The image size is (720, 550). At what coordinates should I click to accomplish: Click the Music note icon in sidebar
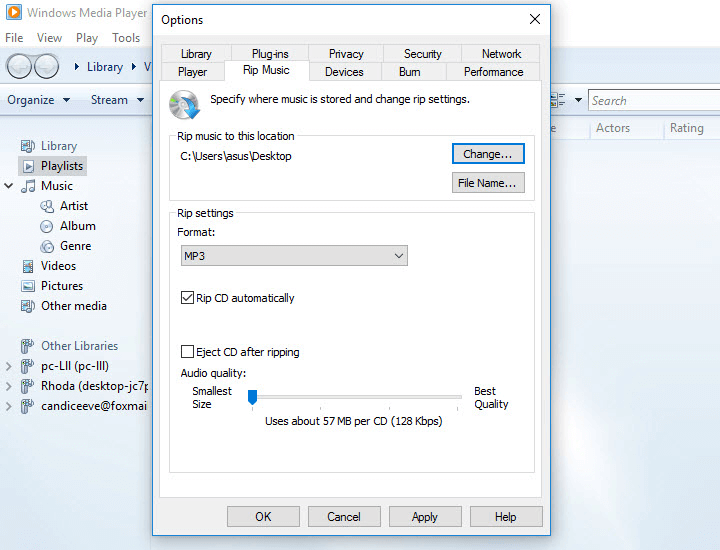pos(28,186)
